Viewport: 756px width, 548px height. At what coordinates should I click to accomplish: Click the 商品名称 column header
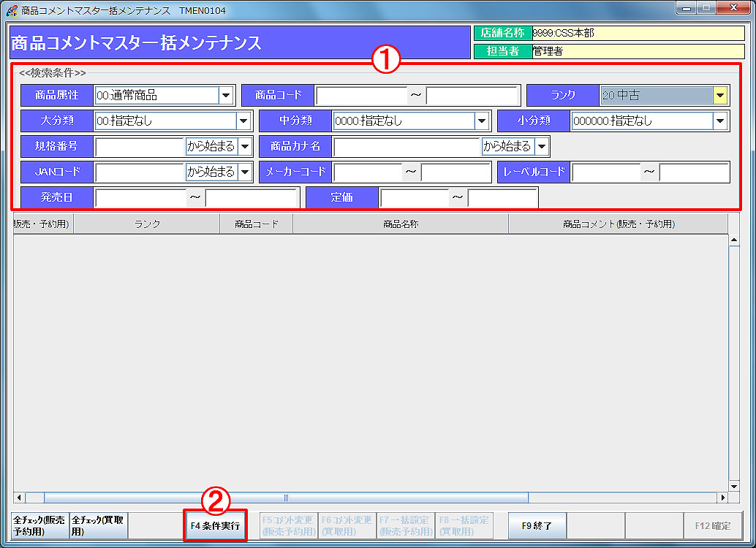click(400, 224)
